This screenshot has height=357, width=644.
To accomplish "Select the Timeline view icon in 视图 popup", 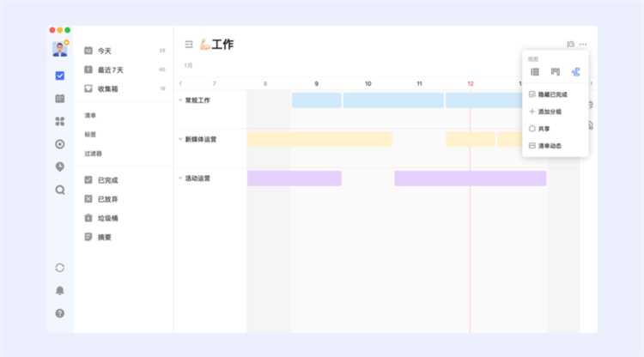I will pyautogui.click(x=576, y=72).
